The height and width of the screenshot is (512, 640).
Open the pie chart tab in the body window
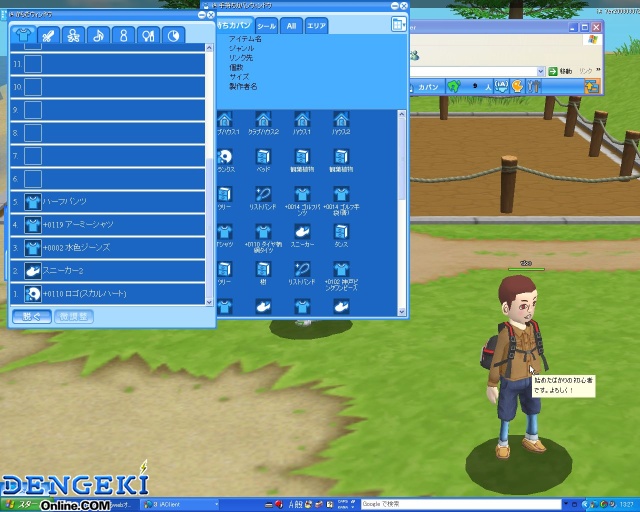173,35
